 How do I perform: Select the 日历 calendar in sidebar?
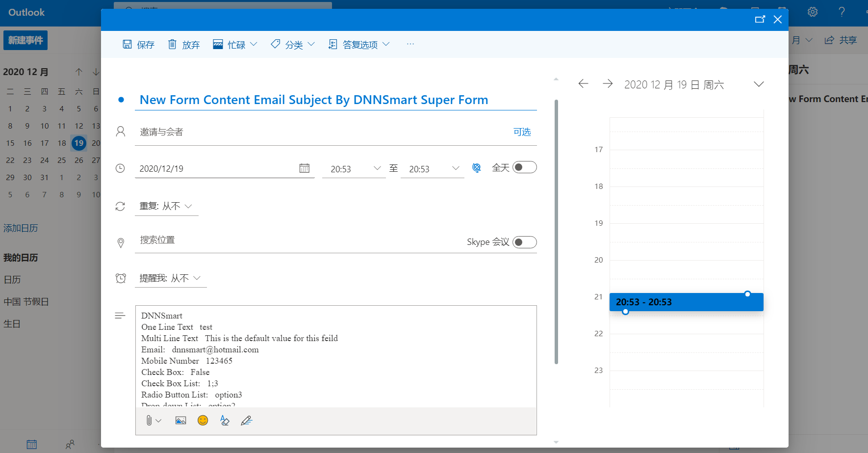[x=12, y=280]
